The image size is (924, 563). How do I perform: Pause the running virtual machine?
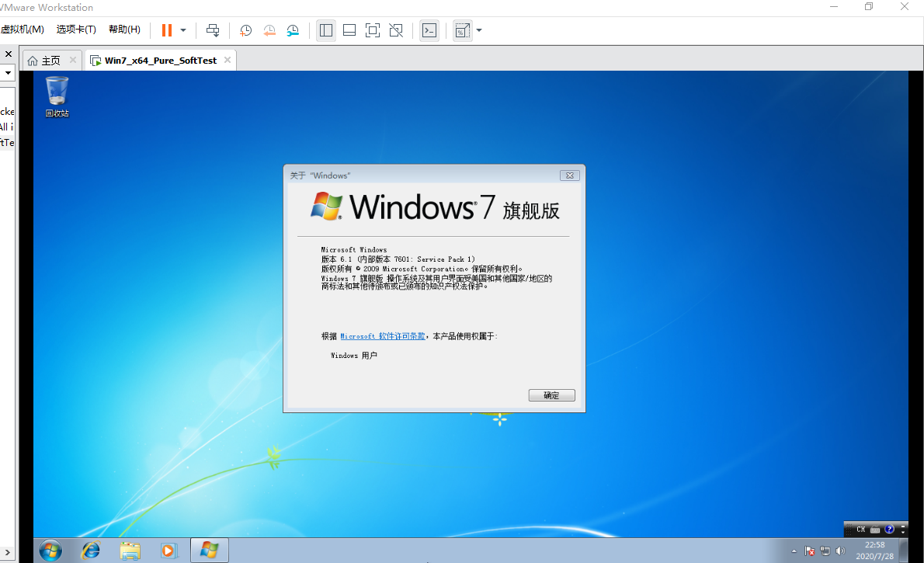168,30
